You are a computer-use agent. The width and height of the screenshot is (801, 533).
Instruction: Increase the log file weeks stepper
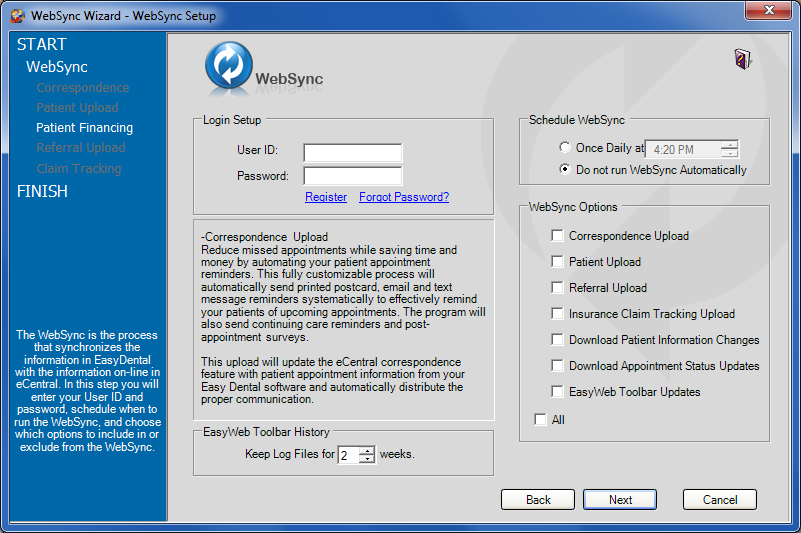click(x=367, y=450)
